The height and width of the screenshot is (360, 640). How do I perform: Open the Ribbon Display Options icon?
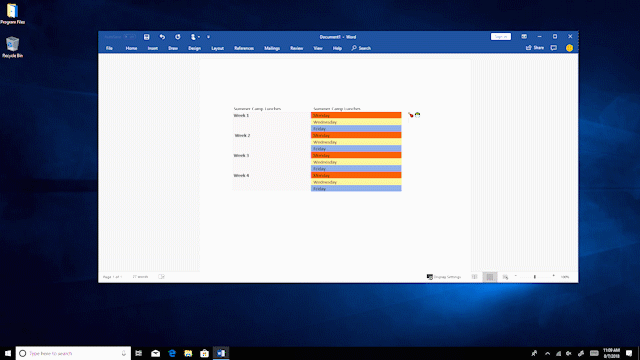pyautogui.click(x=524, y=36)
